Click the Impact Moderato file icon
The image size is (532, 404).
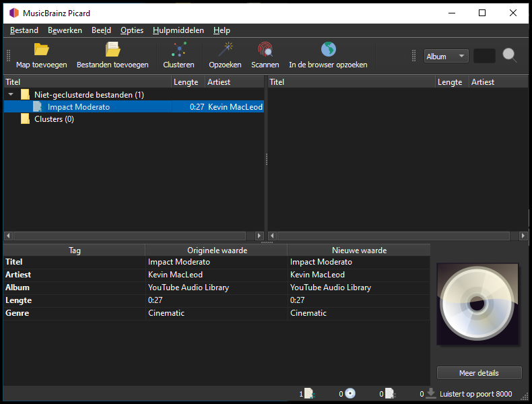(37, 107)
